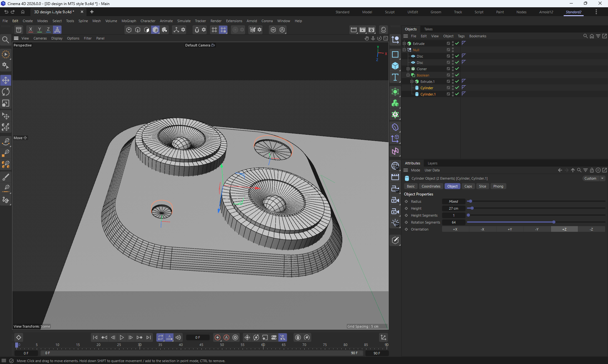This screenshot has height=364, width=608.
Task: Open the Custom preset dropdown
Action: [x=594, y=178]
